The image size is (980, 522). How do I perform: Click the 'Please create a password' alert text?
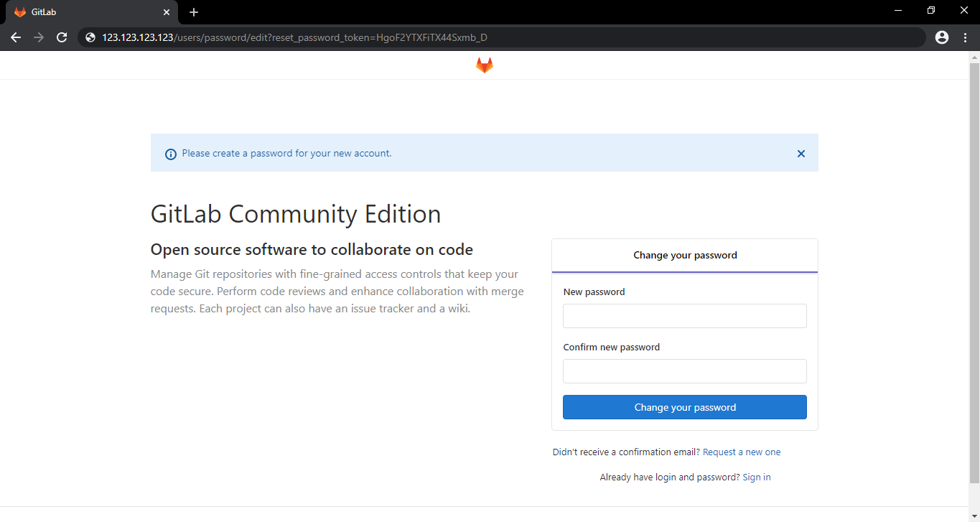click(x=286, y=154)
